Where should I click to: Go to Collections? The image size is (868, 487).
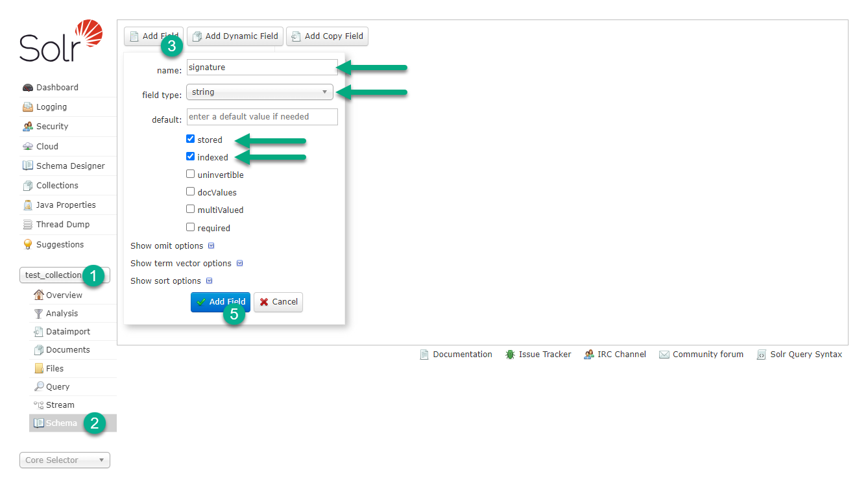click(x=57, y=185)
